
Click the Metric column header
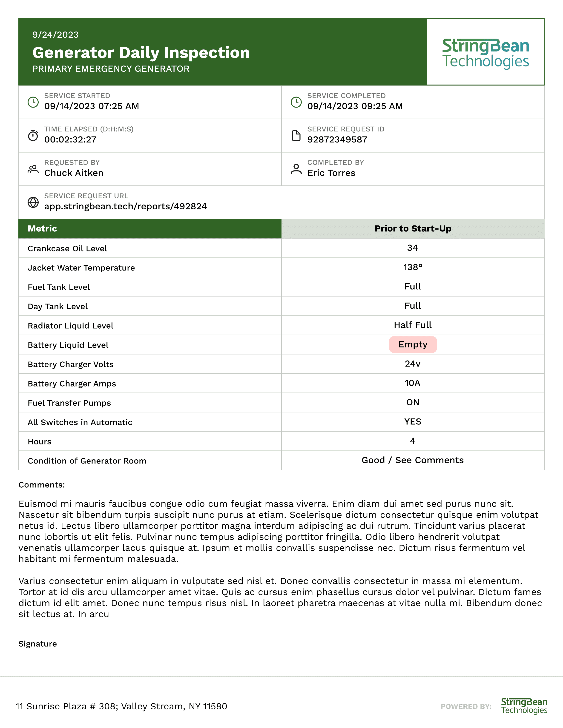point(150,229)
